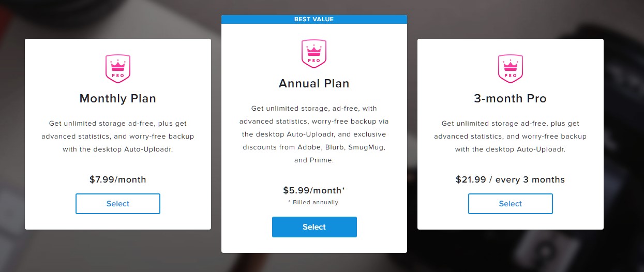644x272 pixels.
Task: Click the 3-month Pro heading
Action: click(x=511, y=98)
